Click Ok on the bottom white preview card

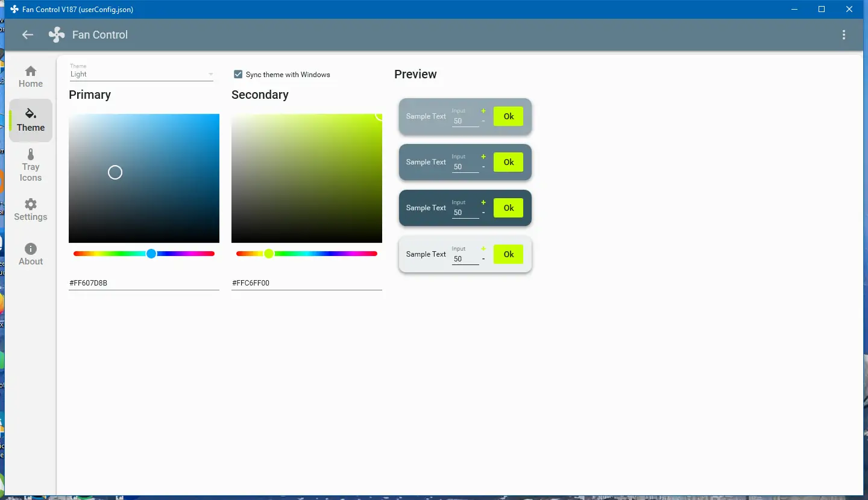tap(509, 254)
